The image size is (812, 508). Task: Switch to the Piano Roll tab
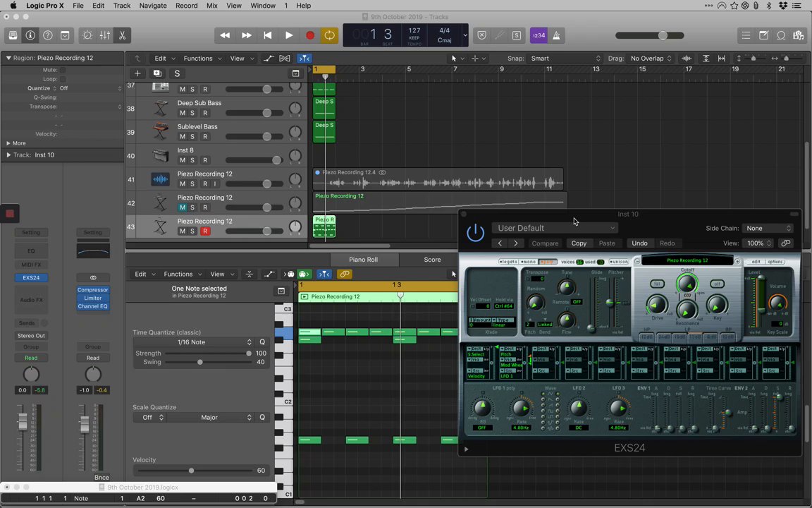364,260
